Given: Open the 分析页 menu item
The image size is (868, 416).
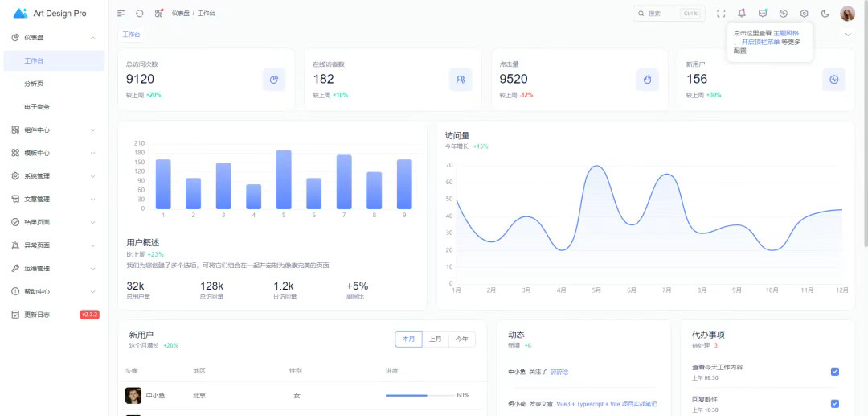Looking at the screenshot, I should click(x=33, y=84).
